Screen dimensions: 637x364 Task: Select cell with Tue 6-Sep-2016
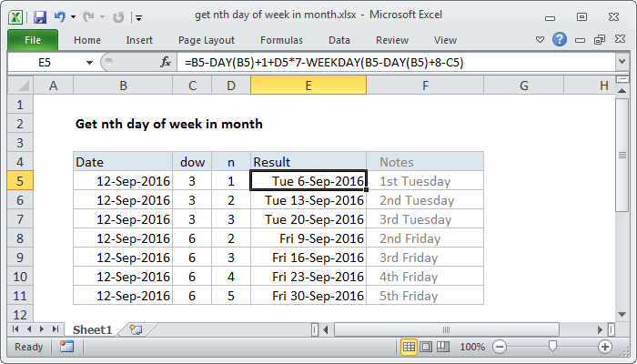[308, 181]
